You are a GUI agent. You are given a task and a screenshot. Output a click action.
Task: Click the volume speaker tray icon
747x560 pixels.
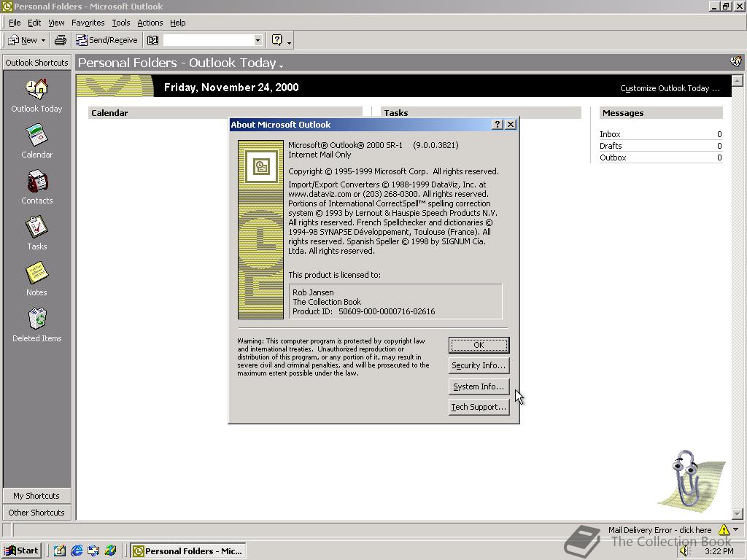click(x=685, y=551)
